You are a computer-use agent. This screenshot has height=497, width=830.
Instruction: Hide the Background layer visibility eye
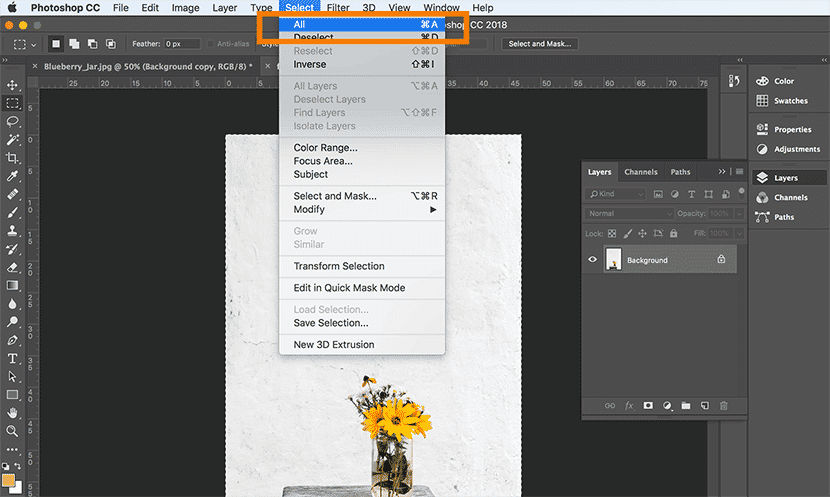[x=592, y=260]
